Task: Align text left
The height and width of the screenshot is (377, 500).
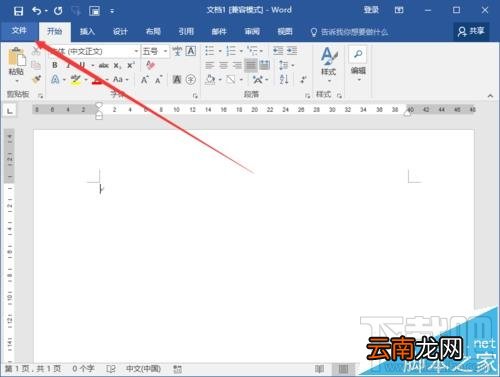Action: tap(210, 65)
